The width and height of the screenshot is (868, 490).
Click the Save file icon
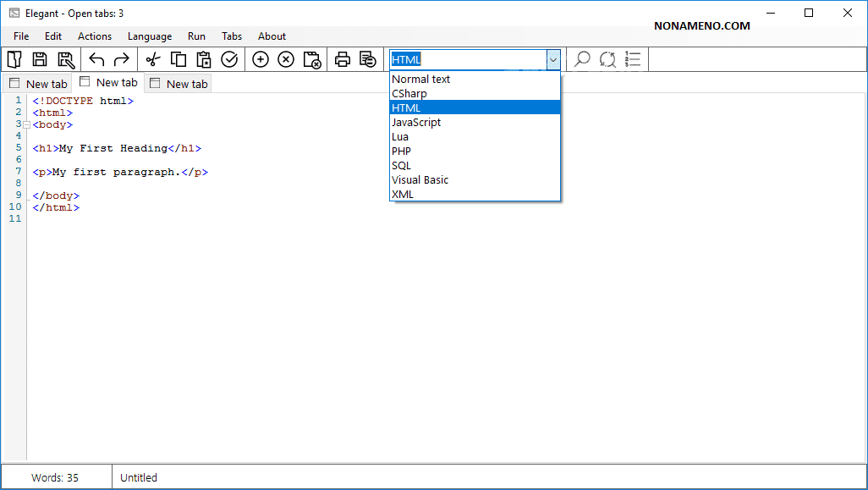(x=40, y=59)
